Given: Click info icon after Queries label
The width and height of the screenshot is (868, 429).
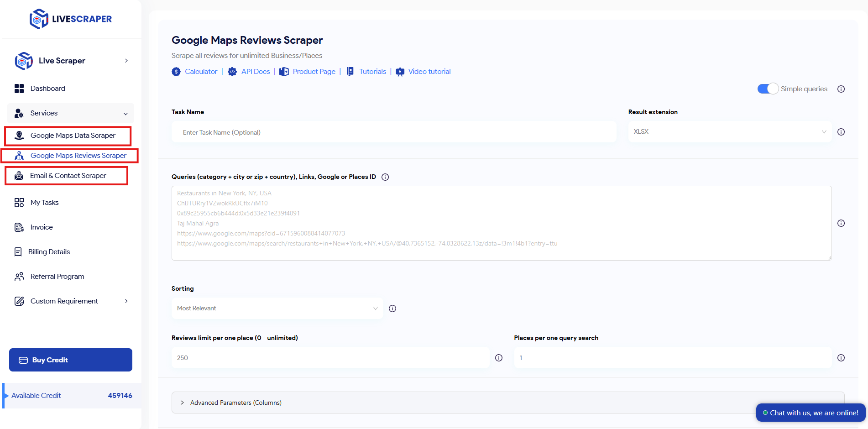Looking at the screenshot, I should [385, 177].
